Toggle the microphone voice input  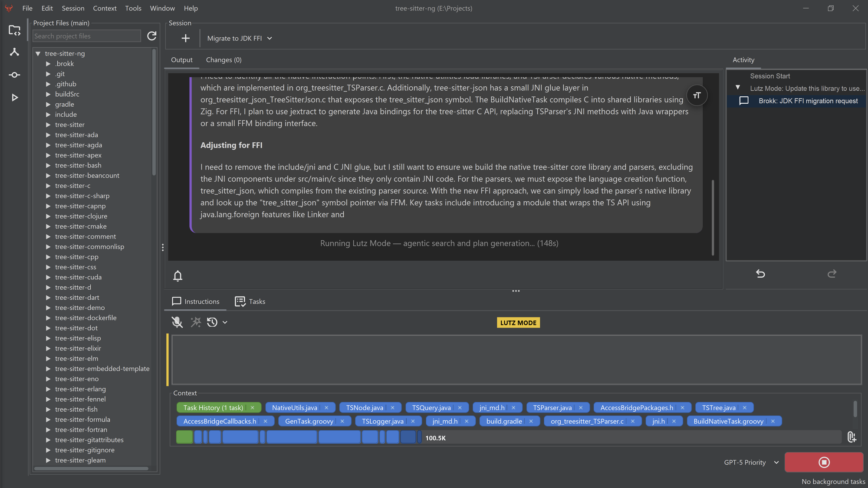point(177,322)
